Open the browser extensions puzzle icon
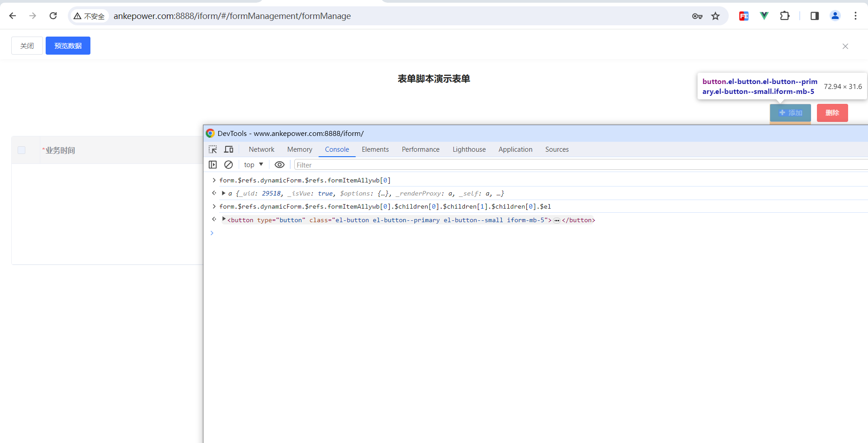 (x=785, y=16)
